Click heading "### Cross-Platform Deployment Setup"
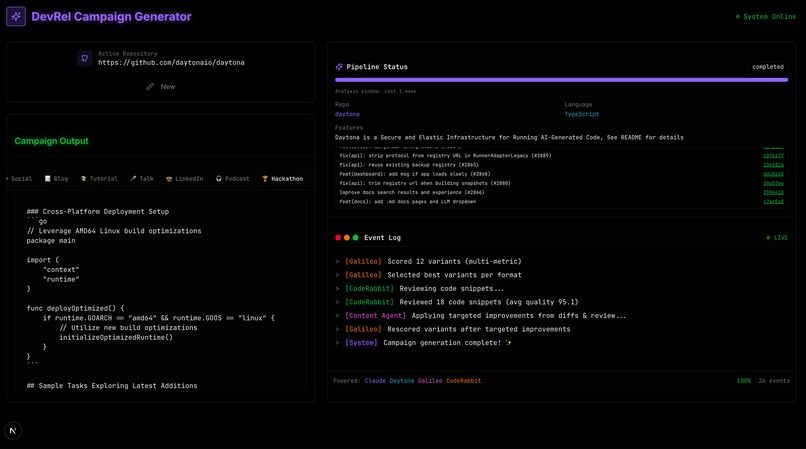Screen dimensions: 806x449 point(98,212)
